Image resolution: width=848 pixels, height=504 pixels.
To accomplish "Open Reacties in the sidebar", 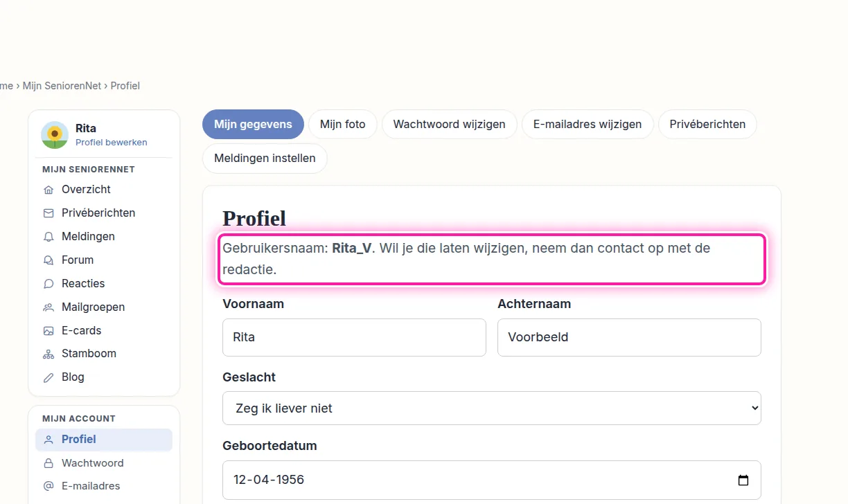I will tap(104, 284).
